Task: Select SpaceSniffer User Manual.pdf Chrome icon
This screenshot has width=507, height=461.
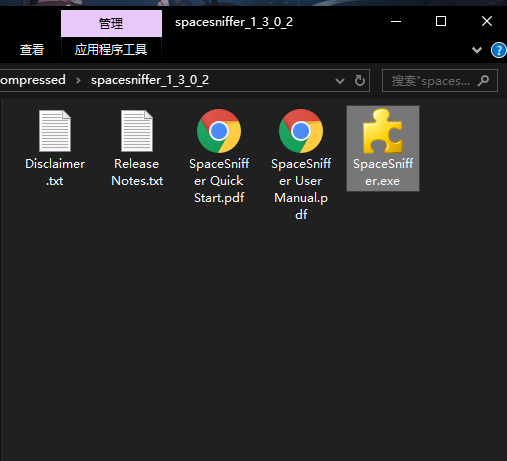Action: [301, 131]
